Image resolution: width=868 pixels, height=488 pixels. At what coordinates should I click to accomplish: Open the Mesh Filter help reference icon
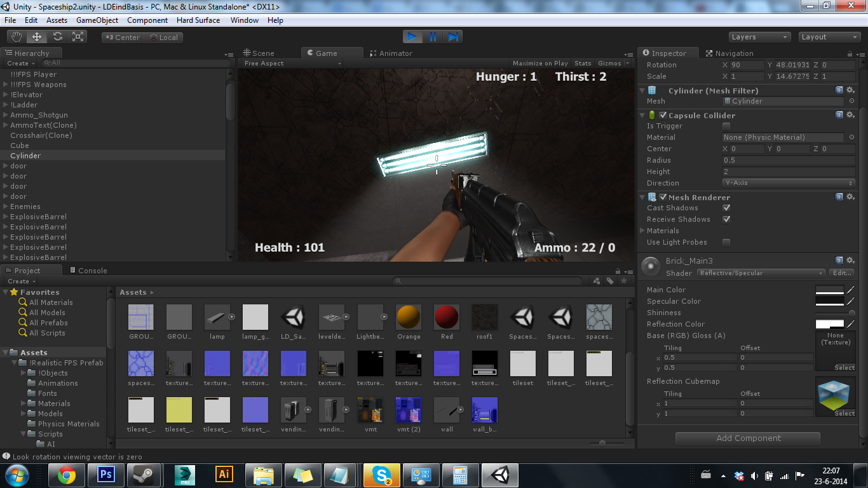[x=839, y=91]
